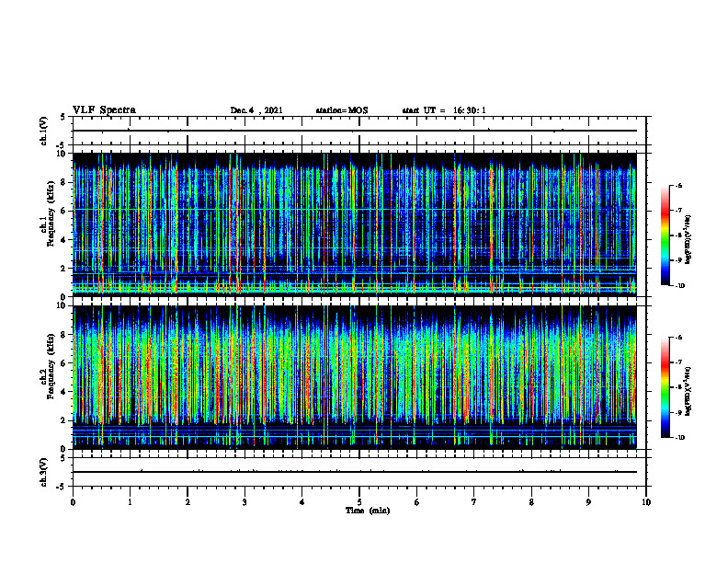Click the "1" tick on the time axis
Image resolution: width=728 pixels, height=563 pixels.
point(130,502)
